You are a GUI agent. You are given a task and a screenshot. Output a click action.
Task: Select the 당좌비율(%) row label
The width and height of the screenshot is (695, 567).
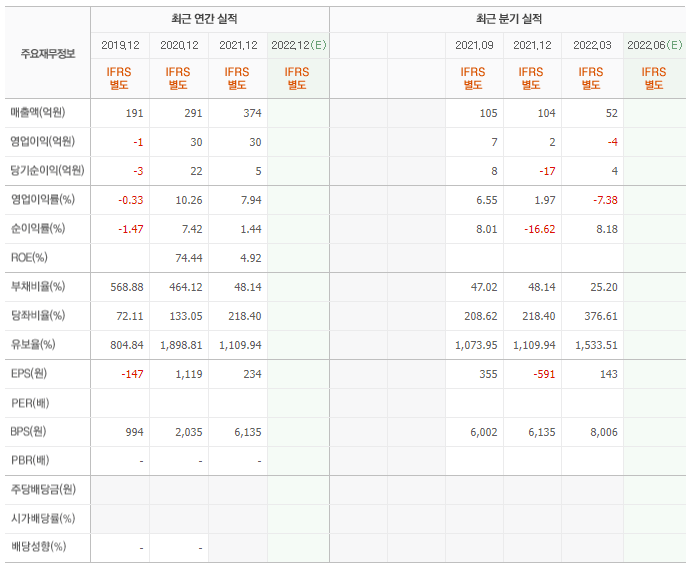(38, 316)
